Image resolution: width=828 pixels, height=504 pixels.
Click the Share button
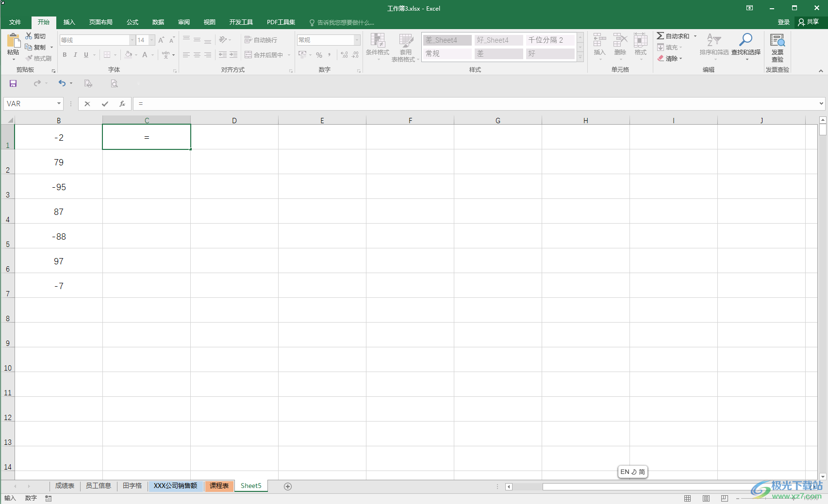point(808,22)
